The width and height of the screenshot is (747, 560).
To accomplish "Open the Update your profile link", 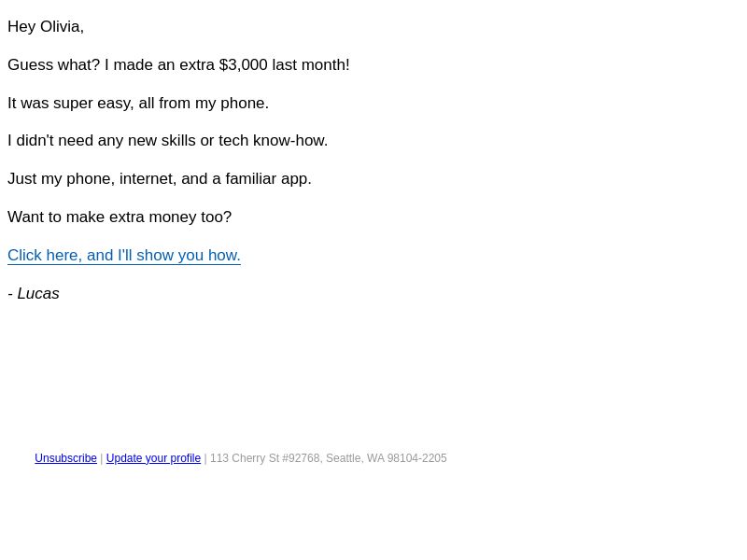I will click(153, 458).
